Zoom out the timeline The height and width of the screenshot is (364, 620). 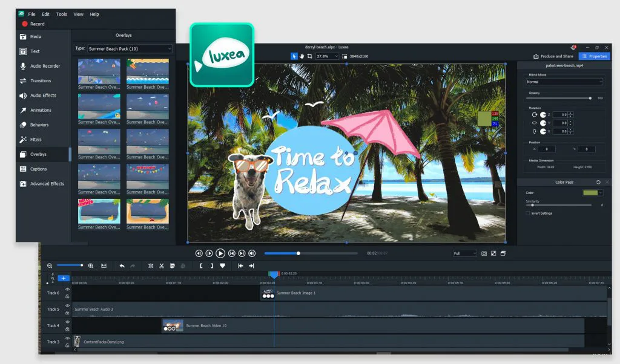click(50, 265)
